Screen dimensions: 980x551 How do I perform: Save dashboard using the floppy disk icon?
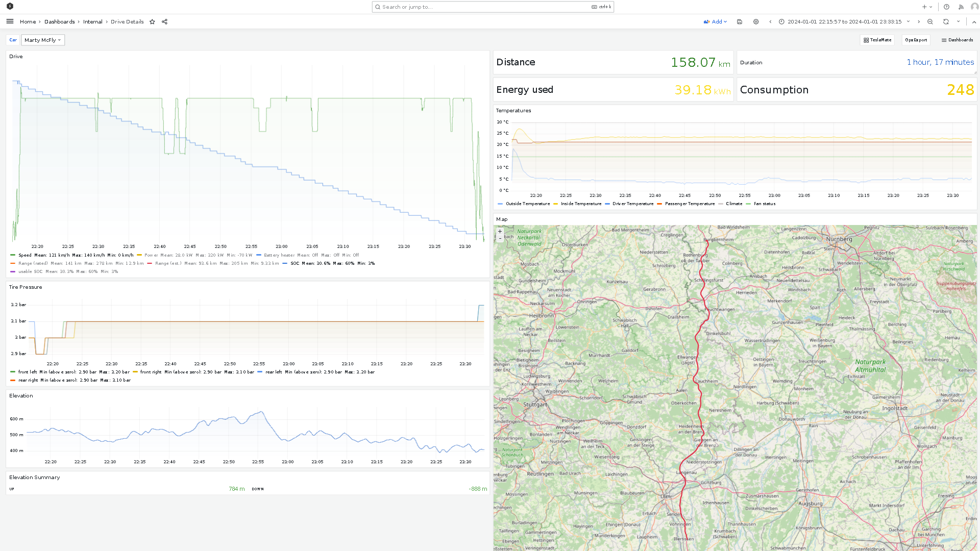[740, 22]
